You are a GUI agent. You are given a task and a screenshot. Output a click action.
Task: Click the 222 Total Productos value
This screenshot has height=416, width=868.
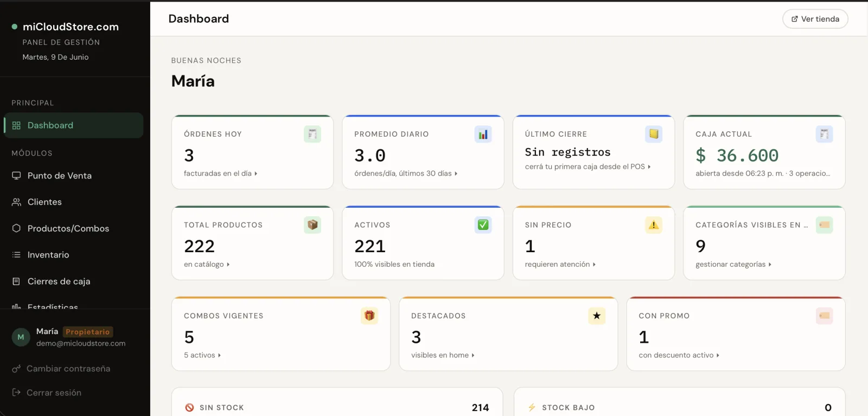click(x=200, y=246)
